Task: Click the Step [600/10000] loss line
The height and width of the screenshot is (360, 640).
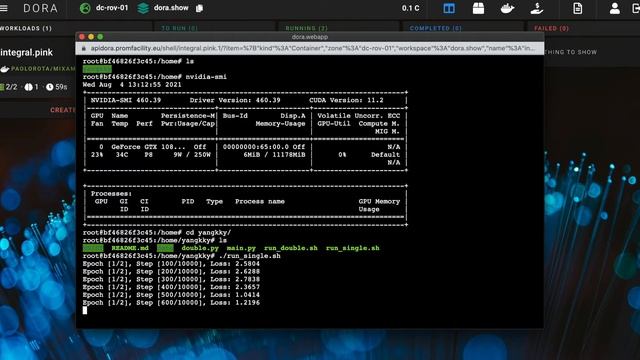Action: click(x=171, y=302)
